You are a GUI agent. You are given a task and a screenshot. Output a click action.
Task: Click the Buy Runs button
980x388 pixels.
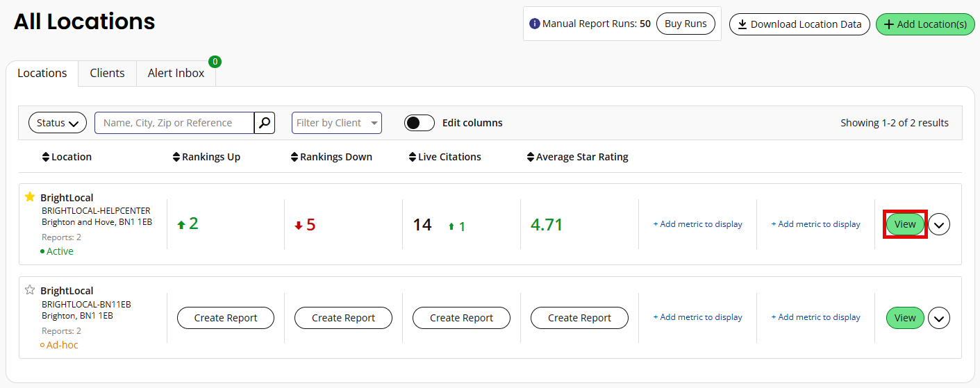686,24
